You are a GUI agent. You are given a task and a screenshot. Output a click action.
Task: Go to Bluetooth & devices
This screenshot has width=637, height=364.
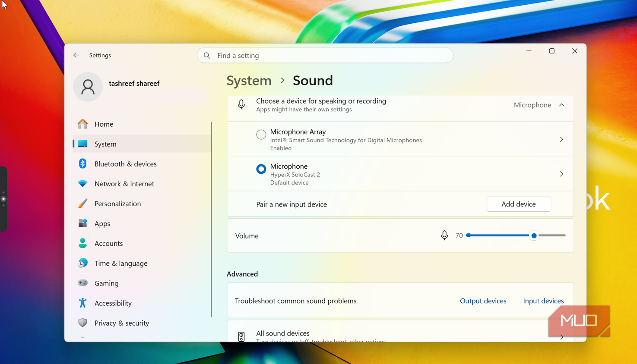[142, 164]
